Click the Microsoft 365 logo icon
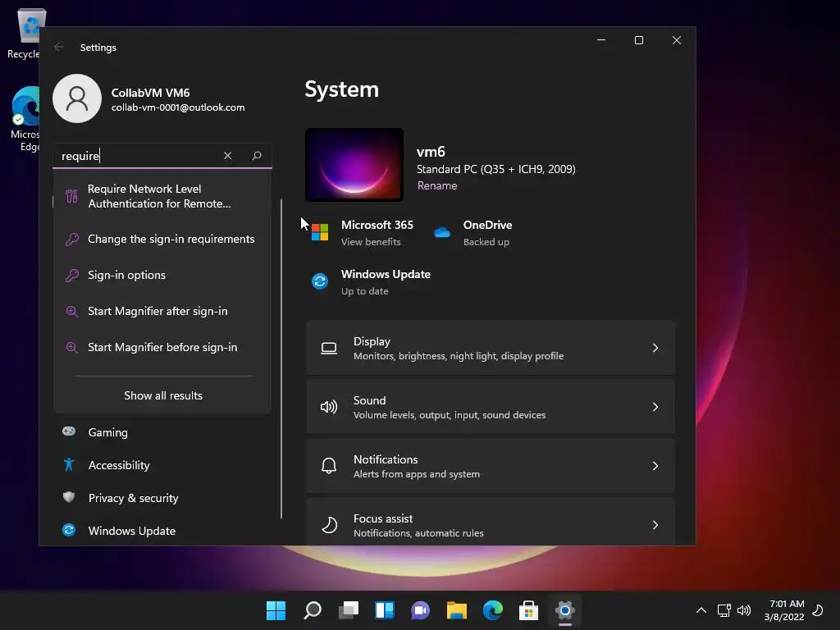 [x=320, y=232]
